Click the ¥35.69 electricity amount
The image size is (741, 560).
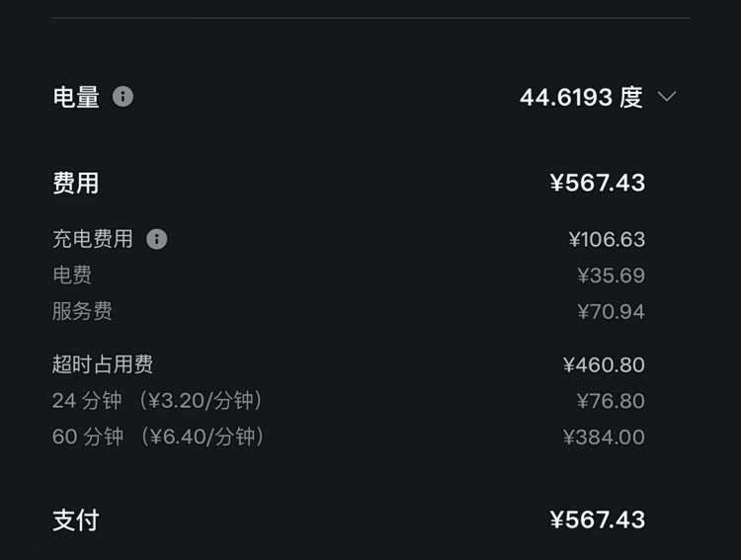[611, 275]
